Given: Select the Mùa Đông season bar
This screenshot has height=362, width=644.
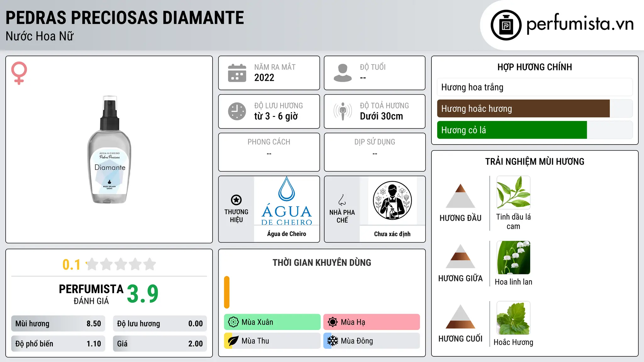Looking at the screenshot, I should [372, 341].
